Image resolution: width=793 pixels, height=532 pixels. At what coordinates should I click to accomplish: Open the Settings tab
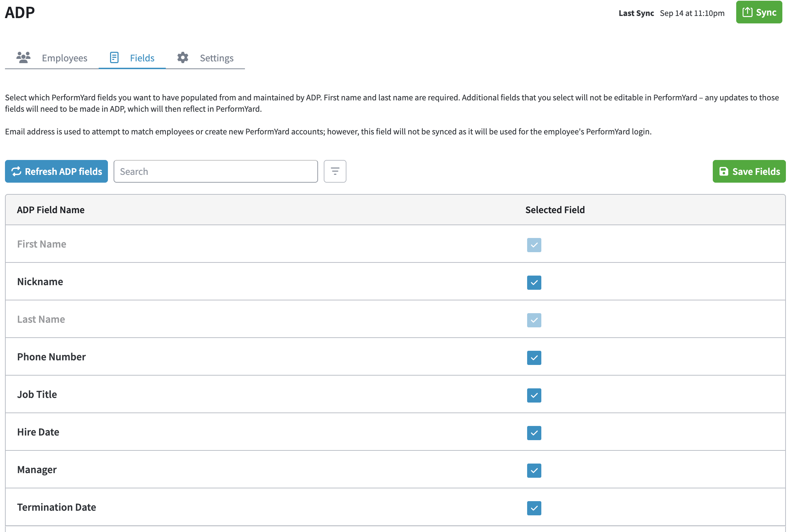coord(205,58)
